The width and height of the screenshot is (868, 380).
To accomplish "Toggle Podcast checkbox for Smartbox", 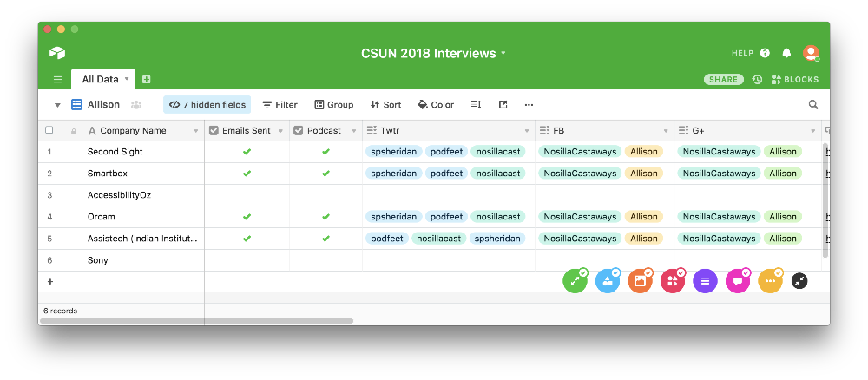I will [x=325, y=174].
